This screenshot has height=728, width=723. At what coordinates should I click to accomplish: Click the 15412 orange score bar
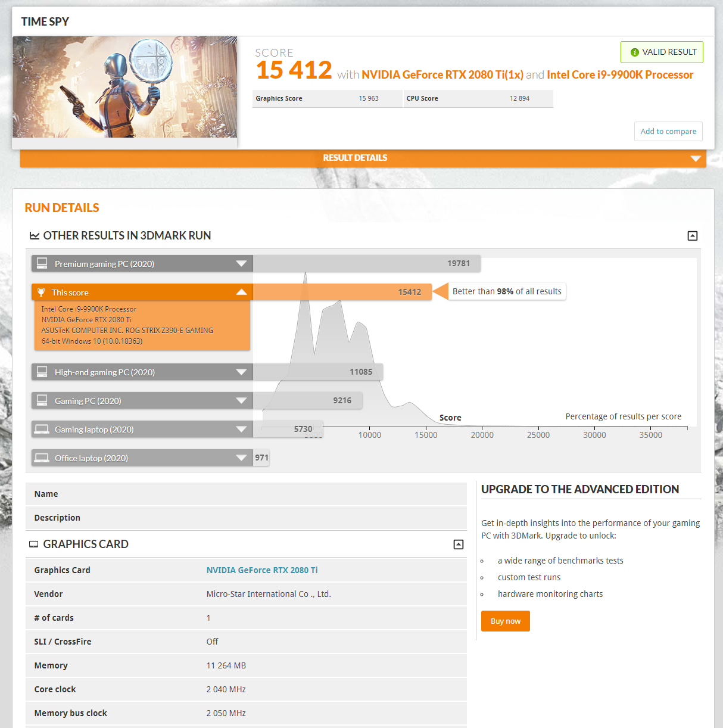point(342,292)
